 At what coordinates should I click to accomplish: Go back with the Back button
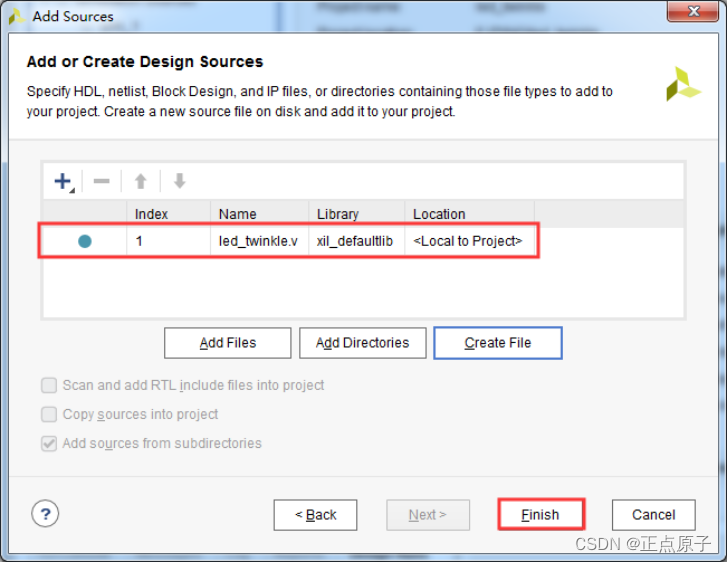(x=315, y=515)
